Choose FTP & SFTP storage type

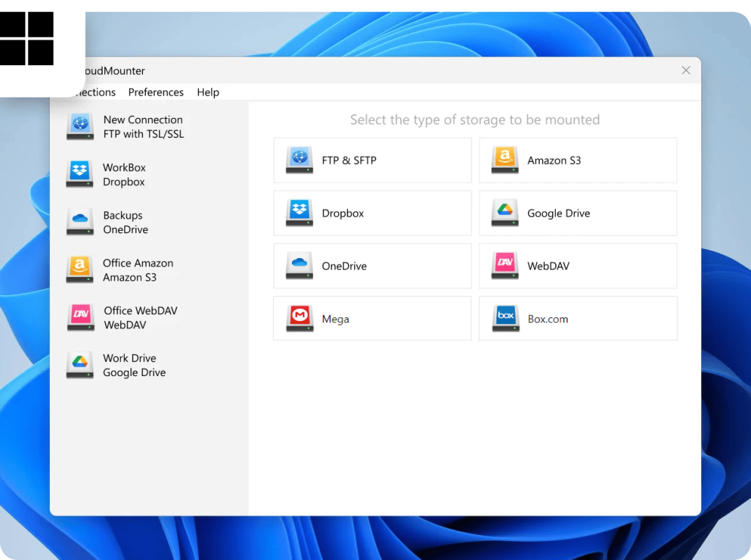(373, 161)
